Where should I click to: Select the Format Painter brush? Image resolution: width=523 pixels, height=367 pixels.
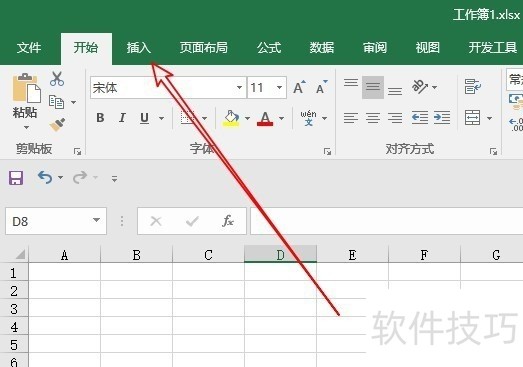pyautogui.click(x=57, y=124)
